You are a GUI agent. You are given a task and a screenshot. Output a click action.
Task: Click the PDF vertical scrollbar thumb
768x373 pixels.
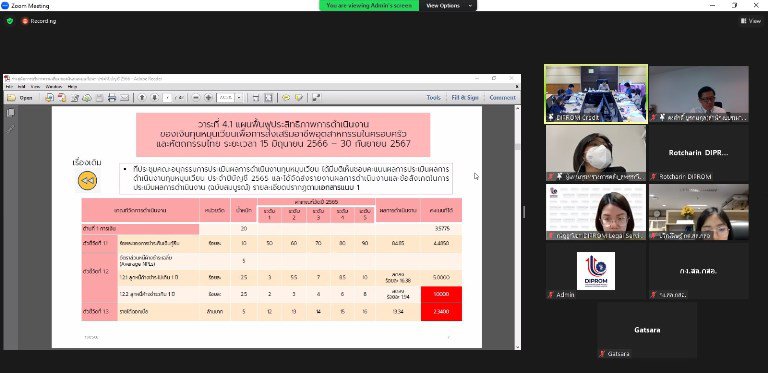click(518, 146)
